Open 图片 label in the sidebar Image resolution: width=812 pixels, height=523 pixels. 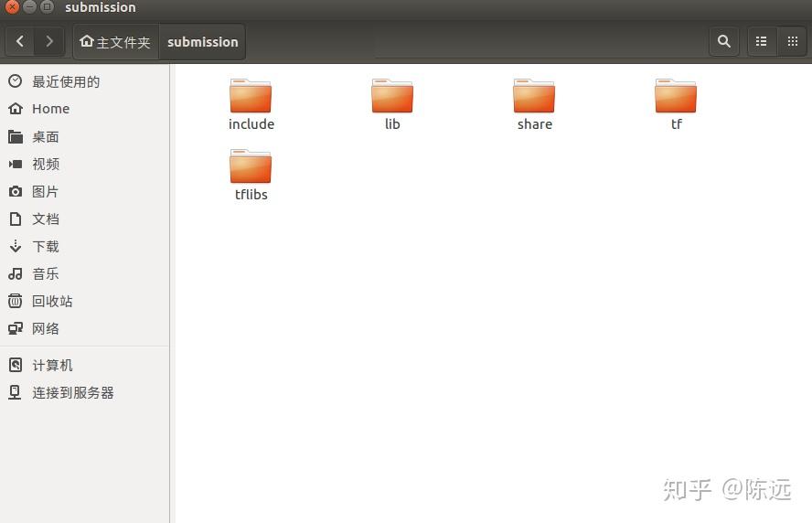45,192
